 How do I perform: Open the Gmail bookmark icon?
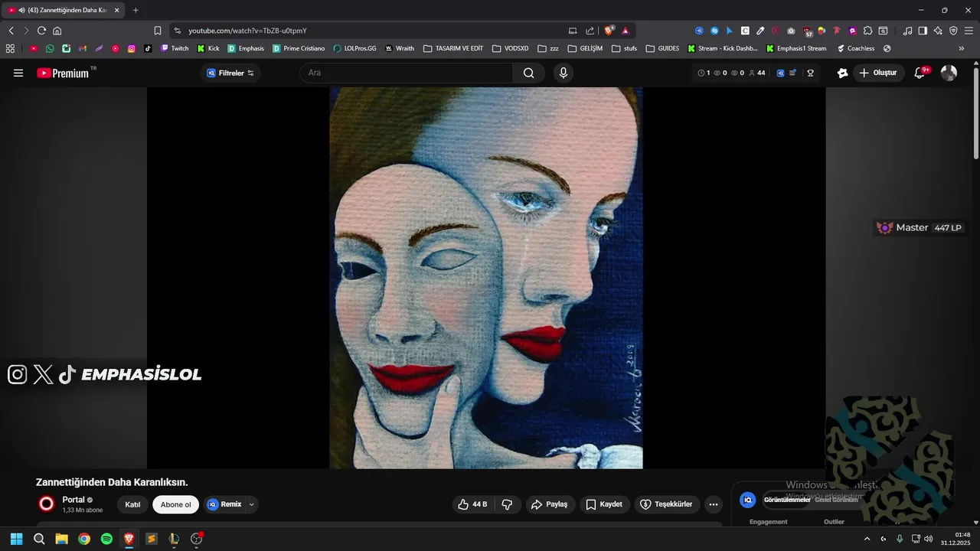83,48
